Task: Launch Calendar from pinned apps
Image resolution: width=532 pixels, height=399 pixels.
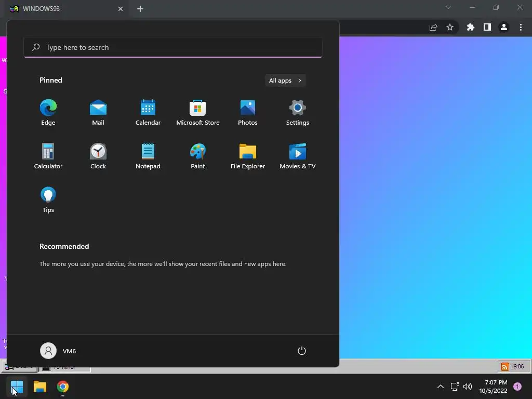Action: pos(148,113)
